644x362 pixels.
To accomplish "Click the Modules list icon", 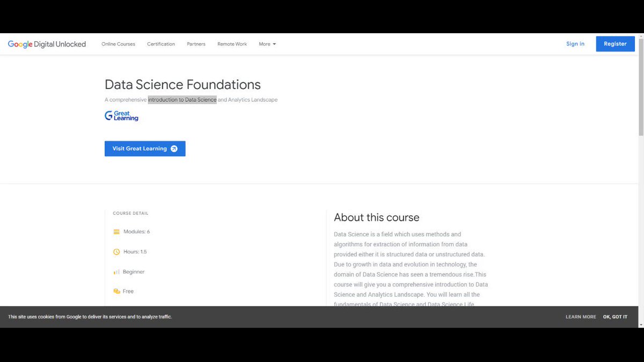I will (x=116, y=232).
